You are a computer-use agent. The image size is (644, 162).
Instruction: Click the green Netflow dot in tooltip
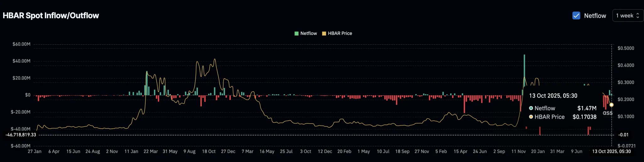point(531,108)
